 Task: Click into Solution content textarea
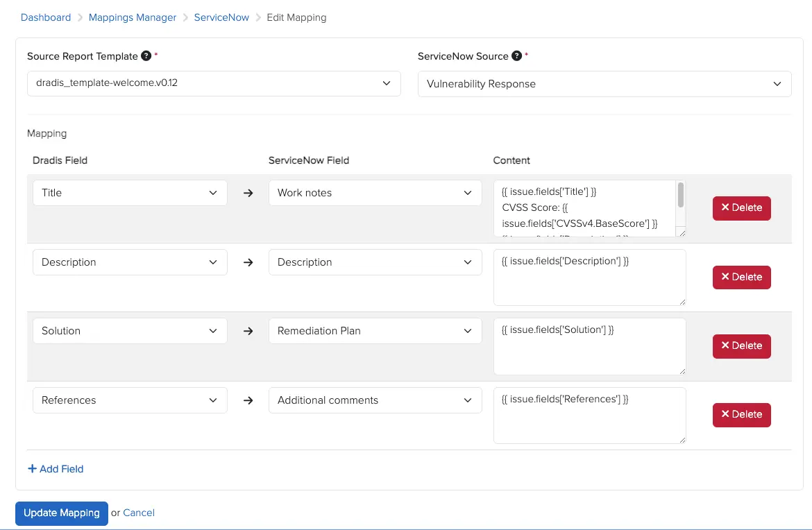[590, 347]
